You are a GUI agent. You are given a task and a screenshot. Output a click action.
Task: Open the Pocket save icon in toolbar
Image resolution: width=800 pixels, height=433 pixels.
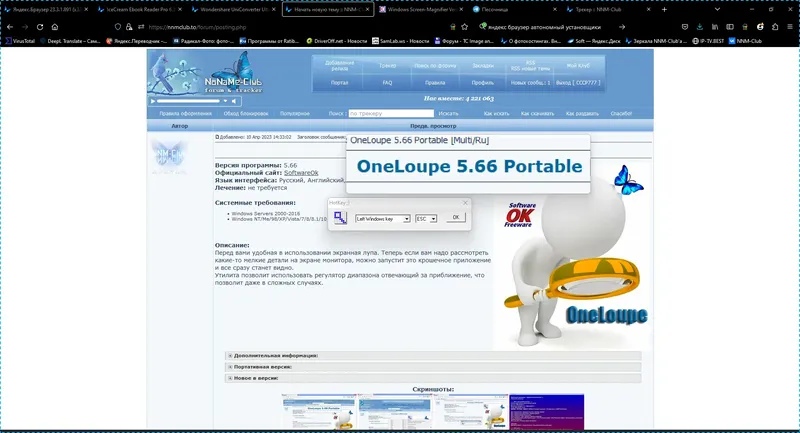[x=685, y=27]
